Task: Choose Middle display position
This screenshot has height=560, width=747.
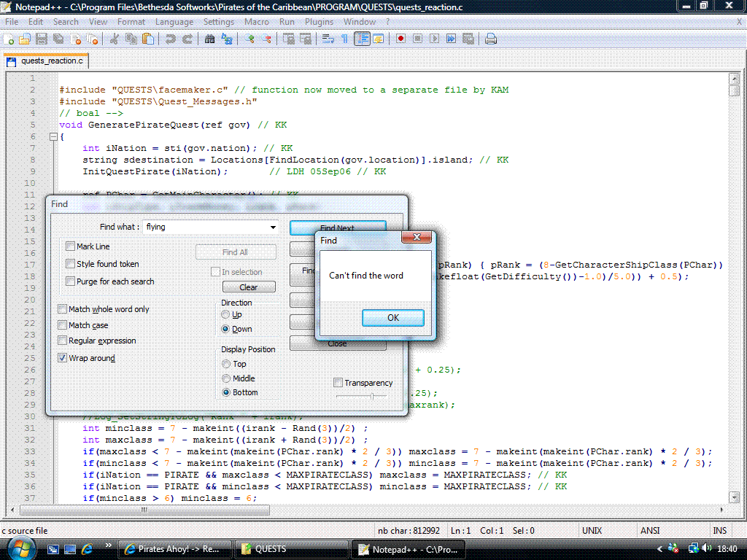Action: 226,378
